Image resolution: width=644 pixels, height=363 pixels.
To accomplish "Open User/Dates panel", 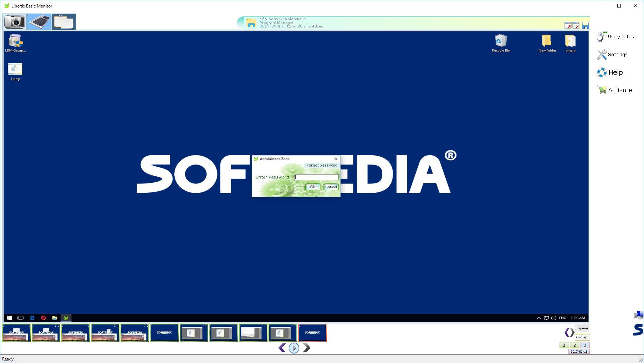I will 615,36.
